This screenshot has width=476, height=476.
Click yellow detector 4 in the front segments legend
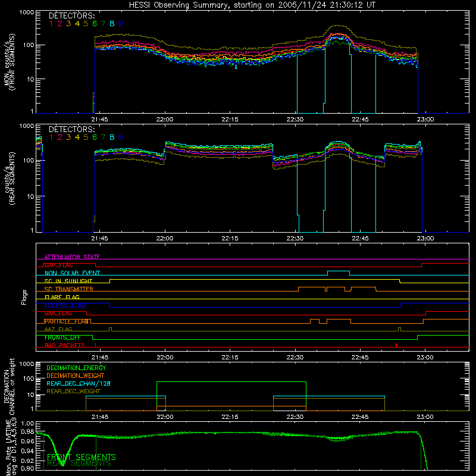pos(77,24)
